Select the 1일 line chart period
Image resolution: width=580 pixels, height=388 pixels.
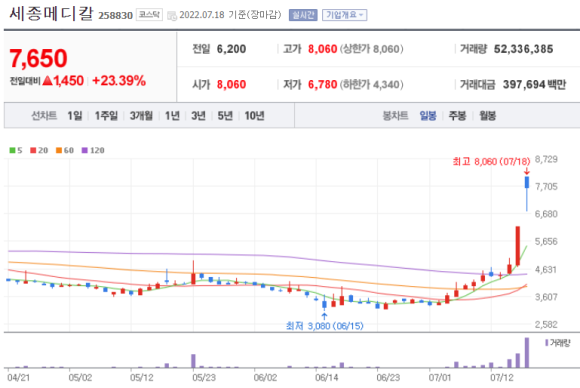coord(75,116)
